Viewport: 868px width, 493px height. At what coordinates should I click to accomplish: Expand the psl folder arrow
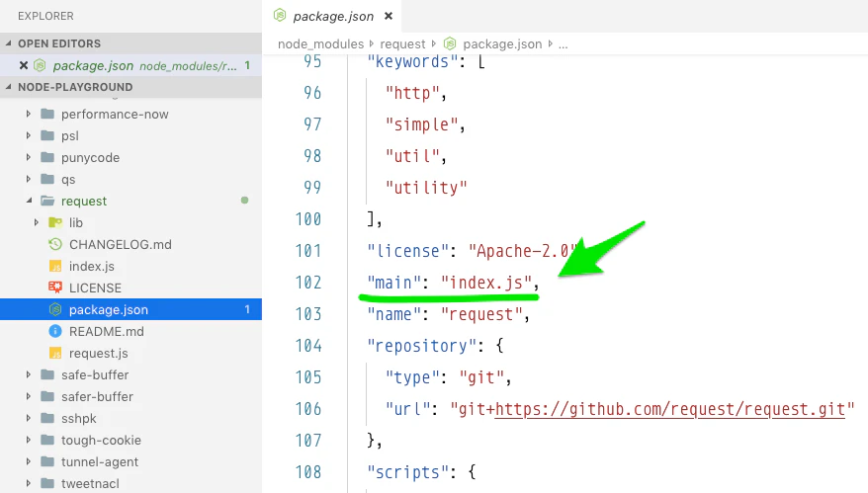click(29, 135)
